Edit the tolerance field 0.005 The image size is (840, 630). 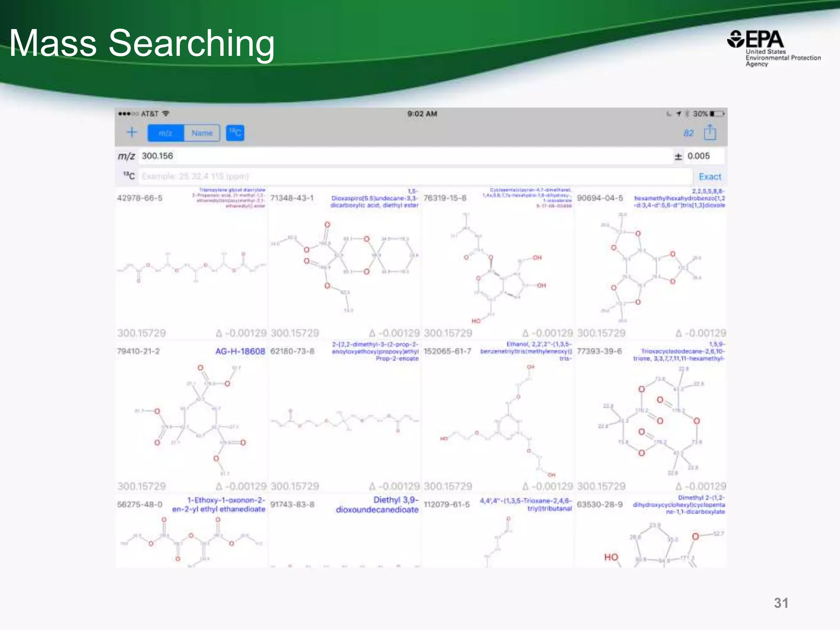(705, 156)
